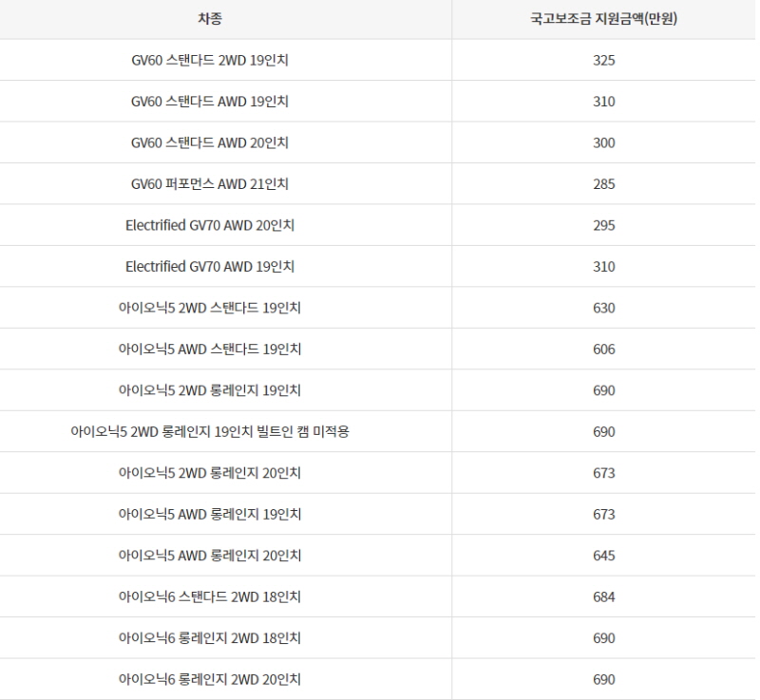Image resolution: width=760 pixels, height=700 pixels.
Task: Select 아이오닉5 2WD 스탠다드 19인치 row
Action: [x=377, y=308]
